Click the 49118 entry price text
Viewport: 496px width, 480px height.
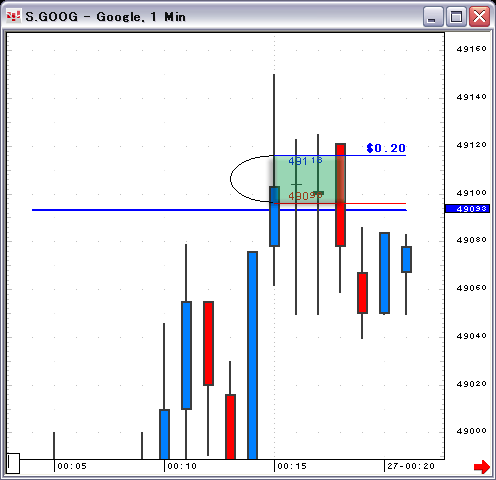(305, 161)
